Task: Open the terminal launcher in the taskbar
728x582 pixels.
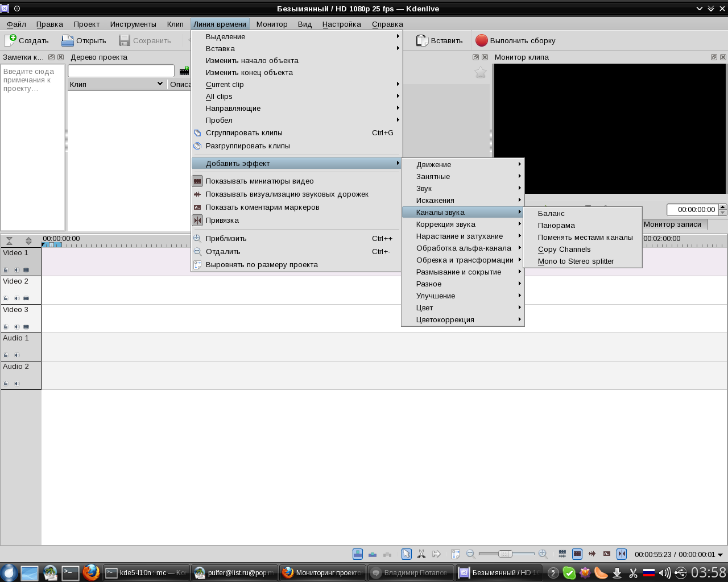Action: click(71, 572)
